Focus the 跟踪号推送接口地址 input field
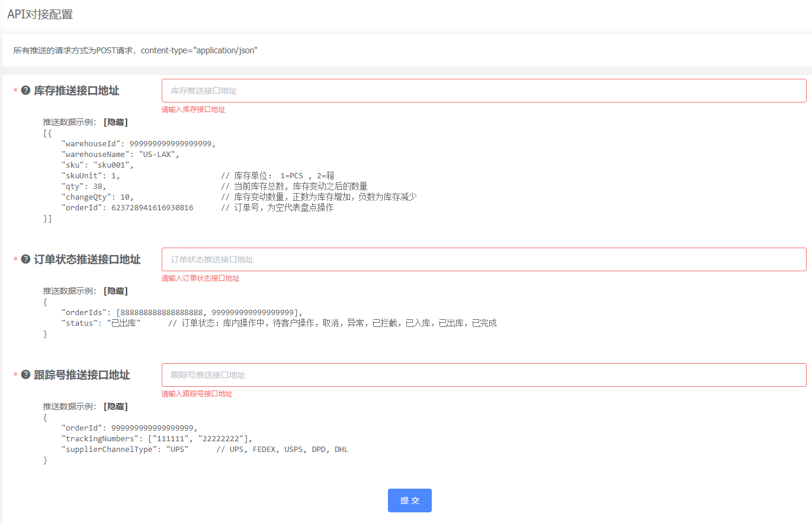Image resolution: width=812 pixels, height=523 pixels. [483, 375]
